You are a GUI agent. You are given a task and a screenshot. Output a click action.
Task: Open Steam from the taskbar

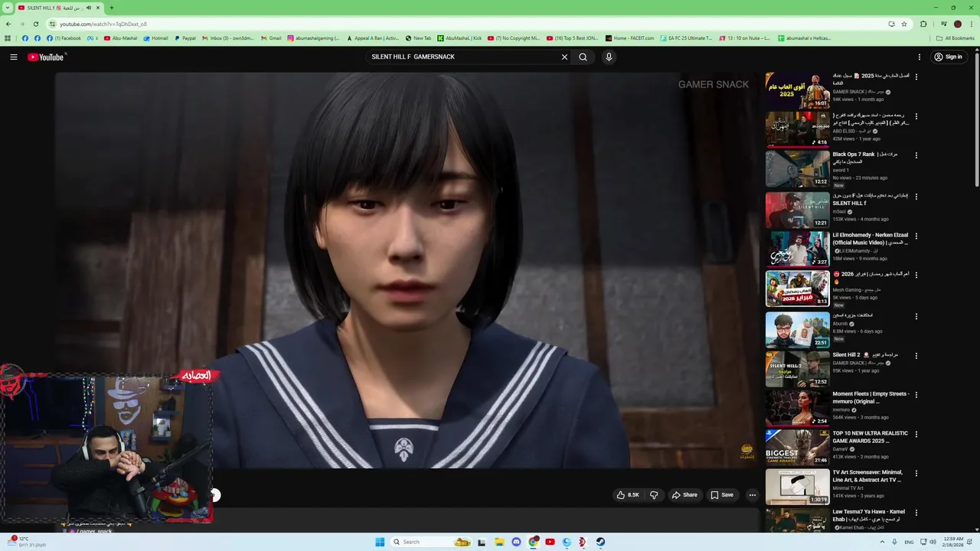(x=600, y=542)
